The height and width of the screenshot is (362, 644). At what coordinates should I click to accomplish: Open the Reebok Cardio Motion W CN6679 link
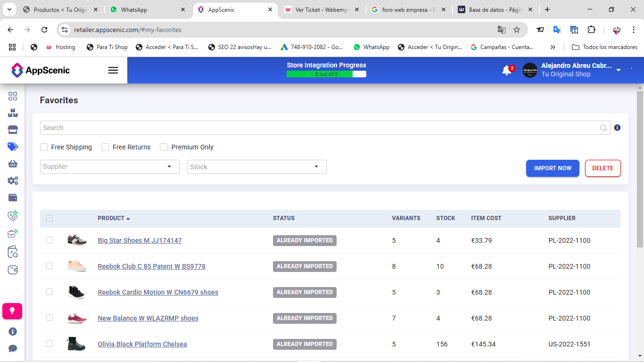pyautogui.click(x=158, y=292)
